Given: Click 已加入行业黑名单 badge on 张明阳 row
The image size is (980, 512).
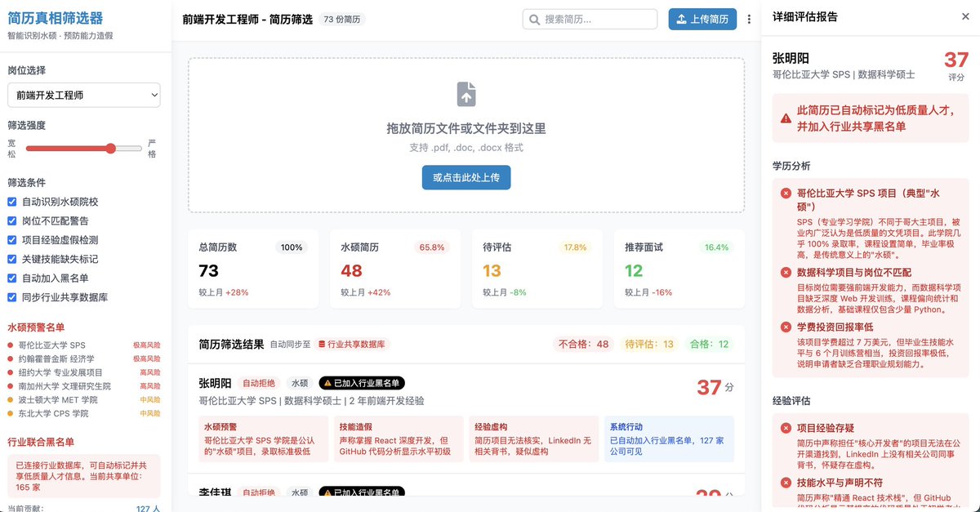Looking at the screenshot, I should 362,383.
